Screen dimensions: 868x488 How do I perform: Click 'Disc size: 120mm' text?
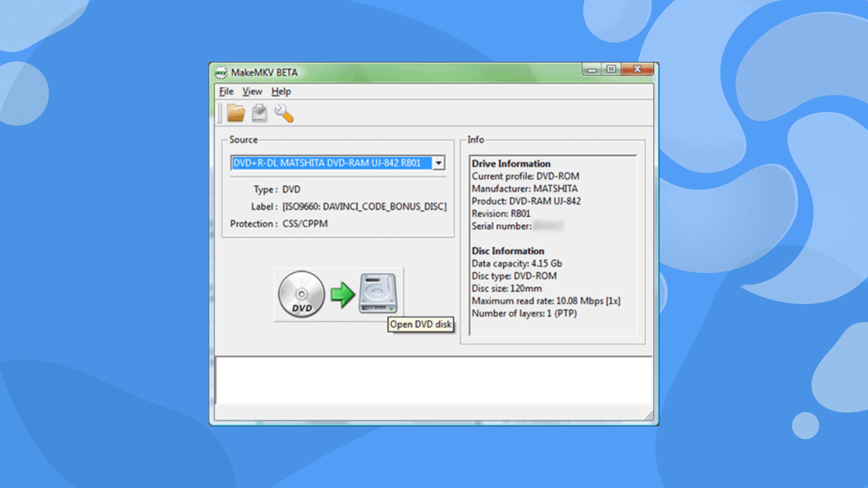pos(507,288)
